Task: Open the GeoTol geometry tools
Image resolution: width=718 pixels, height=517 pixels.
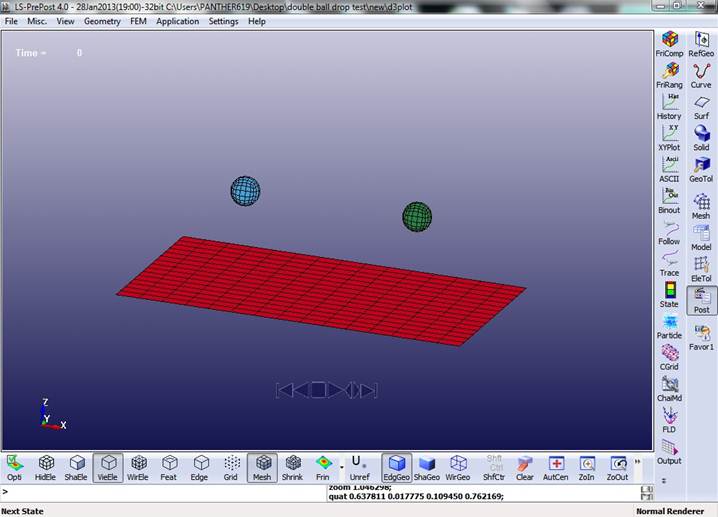Action: click(x=701, y=169)
